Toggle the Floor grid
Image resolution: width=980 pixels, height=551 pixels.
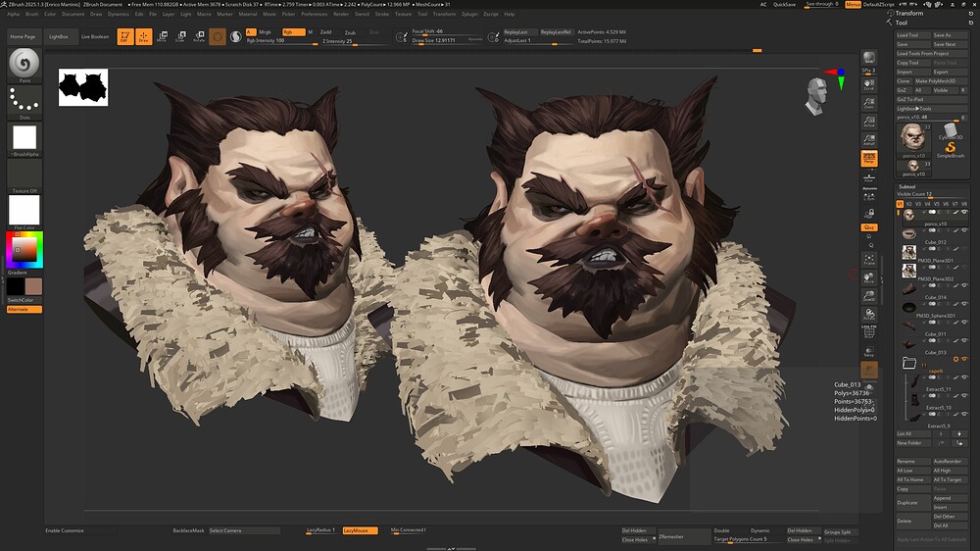(x=868, y=177)
